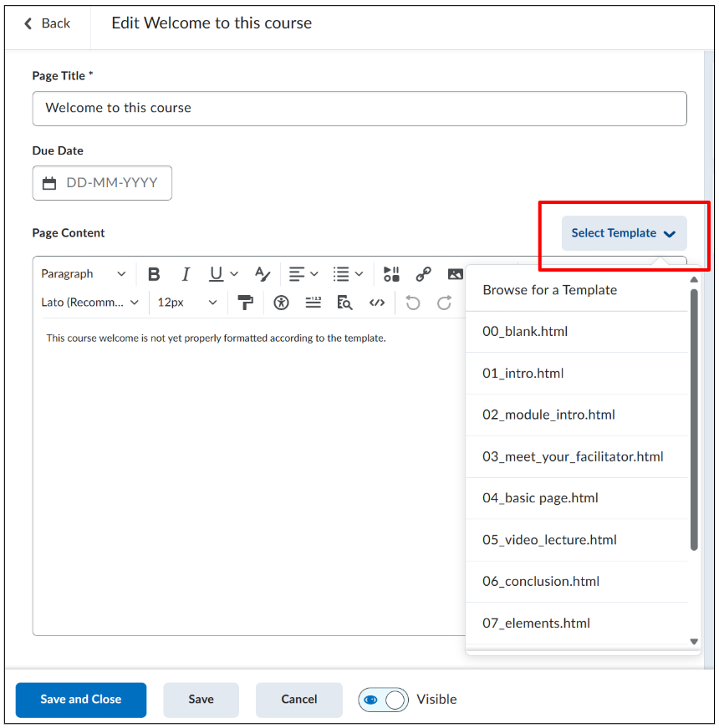Viewport: 719px width, 728px height.
Task: Go Back using the header link
Action: click(x=48, y=23)
